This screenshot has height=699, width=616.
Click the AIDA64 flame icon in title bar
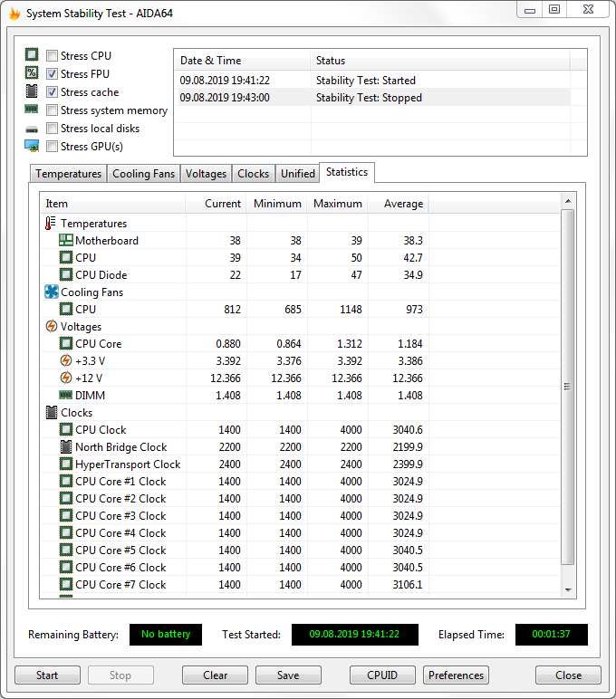[14, 14]
